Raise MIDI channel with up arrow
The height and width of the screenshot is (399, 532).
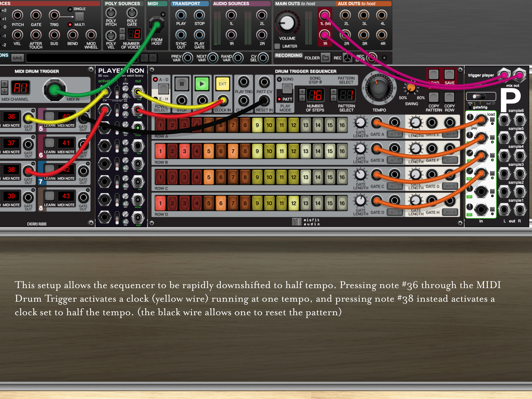coord(5,84)
